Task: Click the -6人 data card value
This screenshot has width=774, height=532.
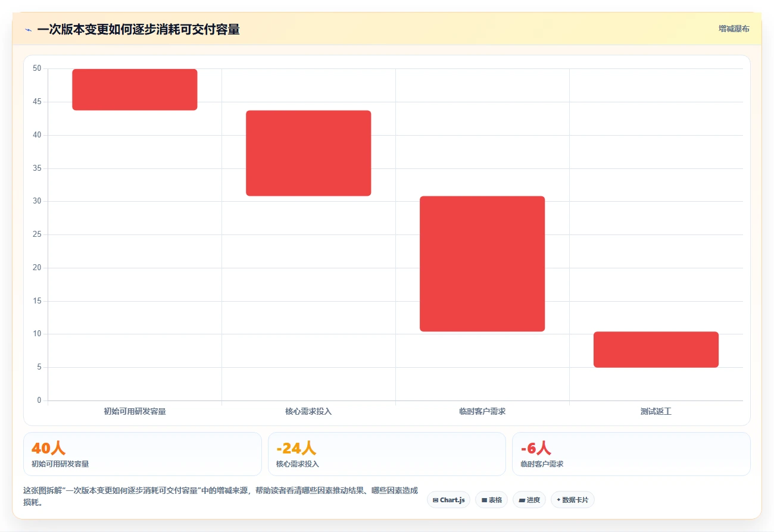Action: click(536, 448)
